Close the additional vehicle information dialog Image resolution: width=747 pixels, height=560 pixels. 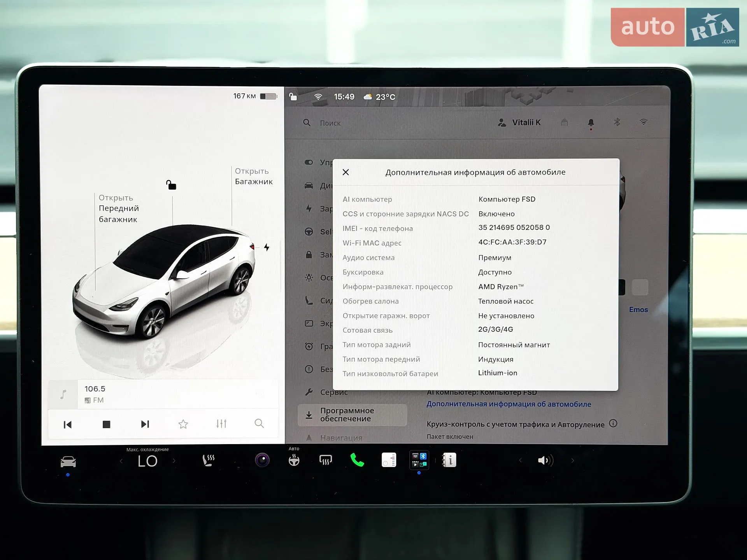click(x=345, y=172)
